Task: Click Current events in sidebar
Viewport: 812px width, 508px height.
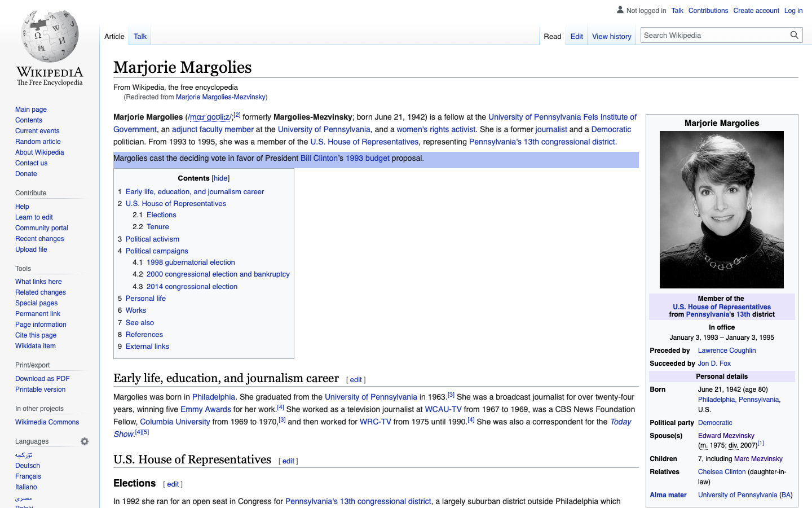Action: coord(37,131)
